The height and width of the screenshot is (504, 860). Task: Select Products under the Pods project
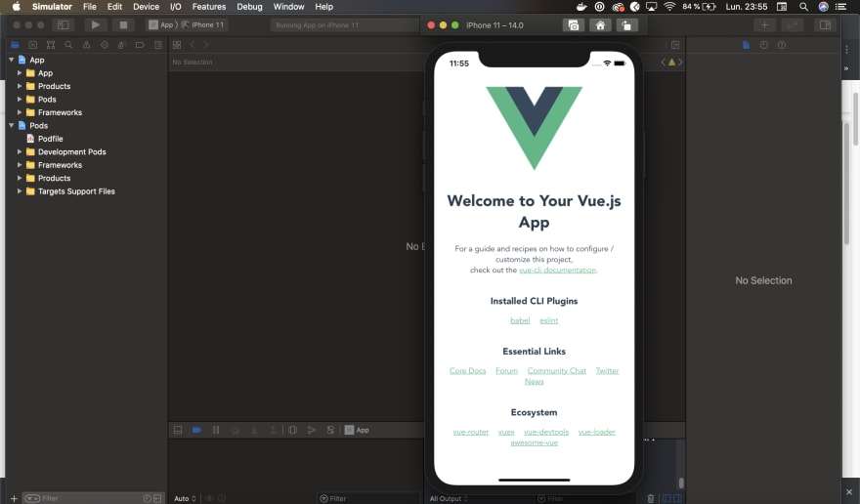[x=55, y=178]
